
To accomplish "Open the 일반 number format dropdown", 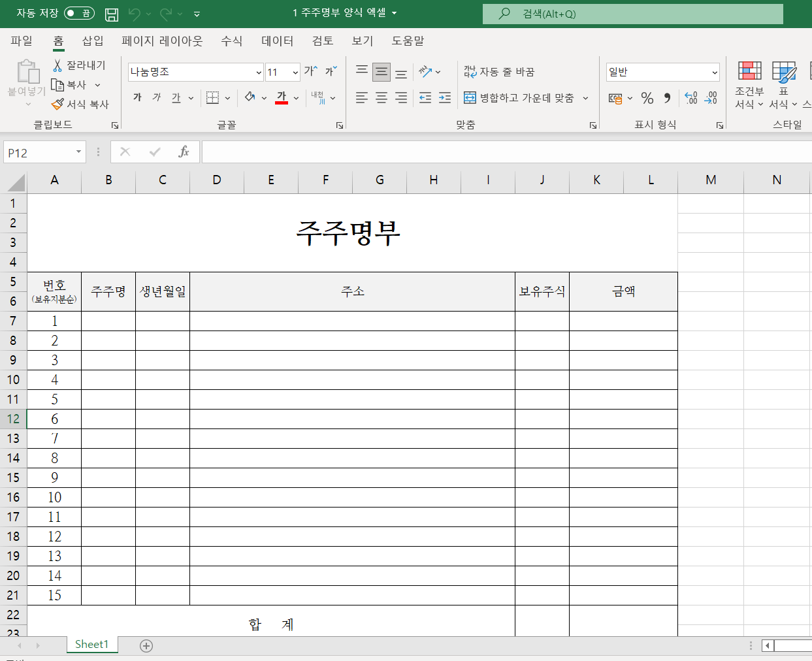I will [x=715, y=72].
